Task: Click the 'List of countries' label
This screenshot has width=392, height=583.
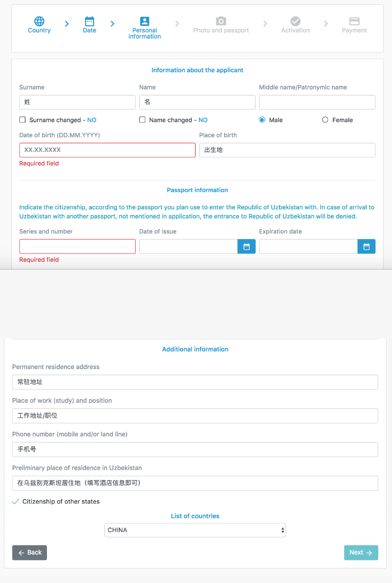Action: click(x=195, y=516)
